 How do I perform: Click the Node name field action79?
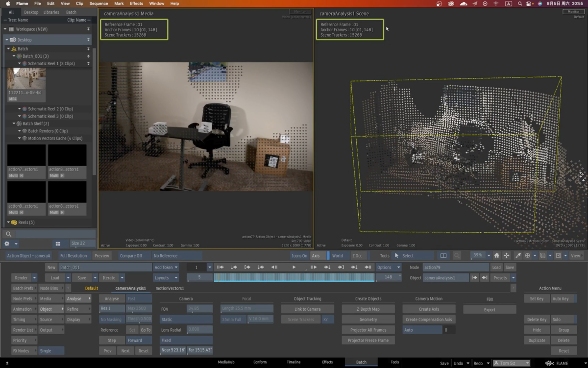tap(456, 267)
